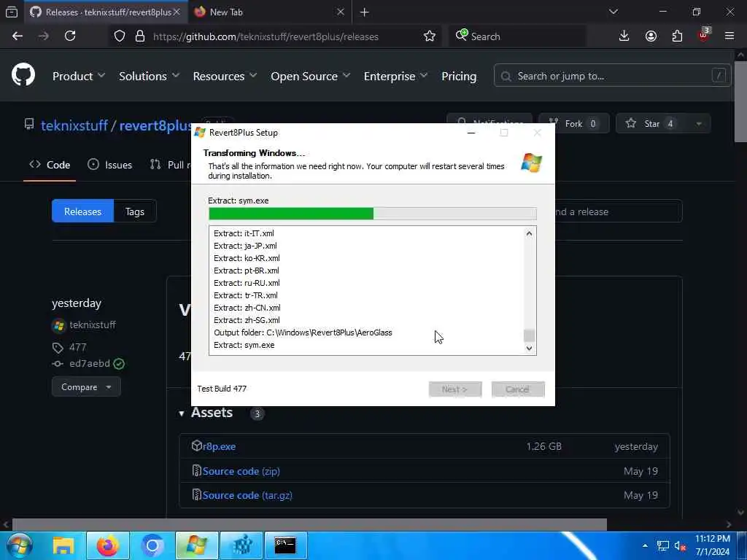The height and width of the screenshot is (560, 747).
Task: Open the extensions puzzle icon
Action: tap(677, 36)
